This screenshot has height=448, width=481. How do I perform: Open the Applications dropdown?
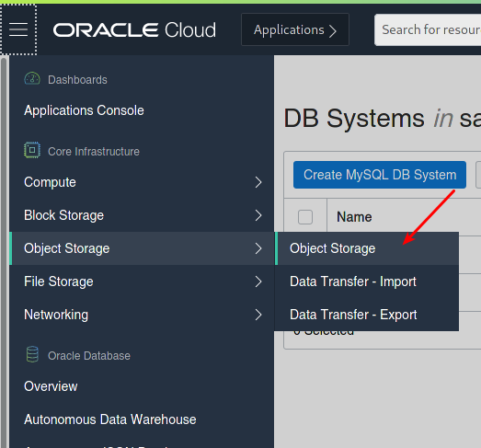[295, 29]
